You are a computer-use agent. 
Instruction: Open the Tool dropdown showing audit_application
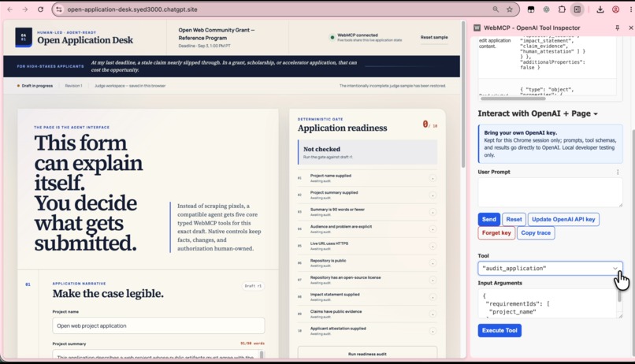(x=550, y=269)
